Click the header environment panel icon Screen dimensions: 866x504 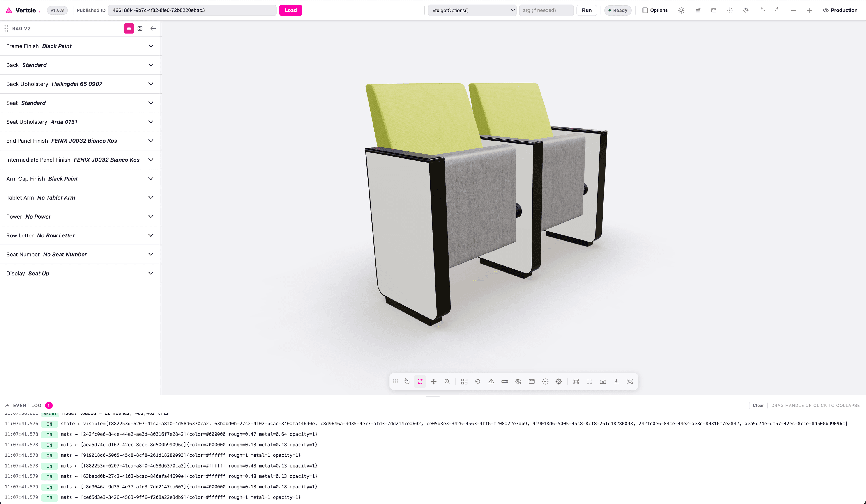tap(714, 10)
